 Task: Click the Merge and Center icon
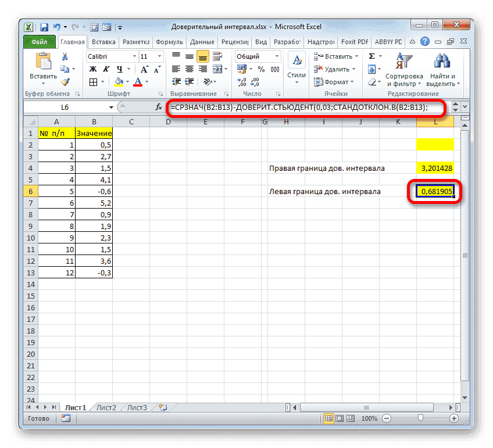coord(219,69)
